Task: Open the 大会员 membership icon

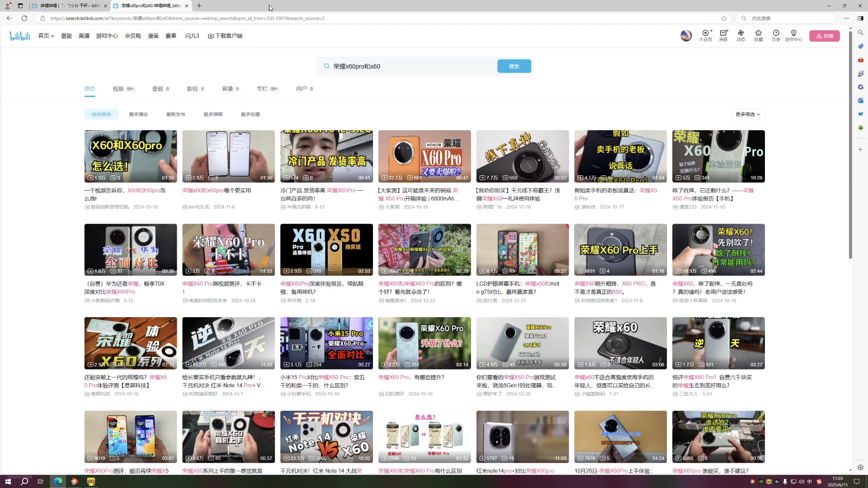Action: pyautogui.click(x=705, y=33)
